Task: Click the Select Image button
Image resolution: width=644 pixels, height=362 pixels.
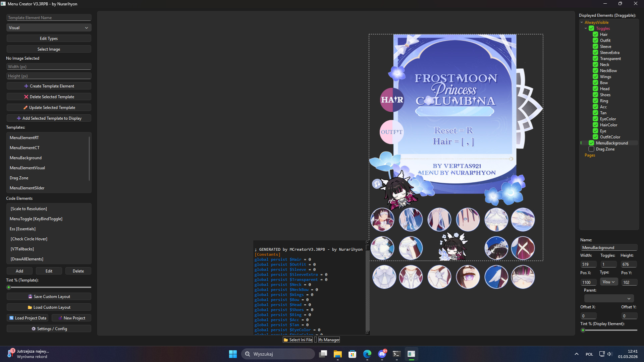Action: tap(49, 49)
